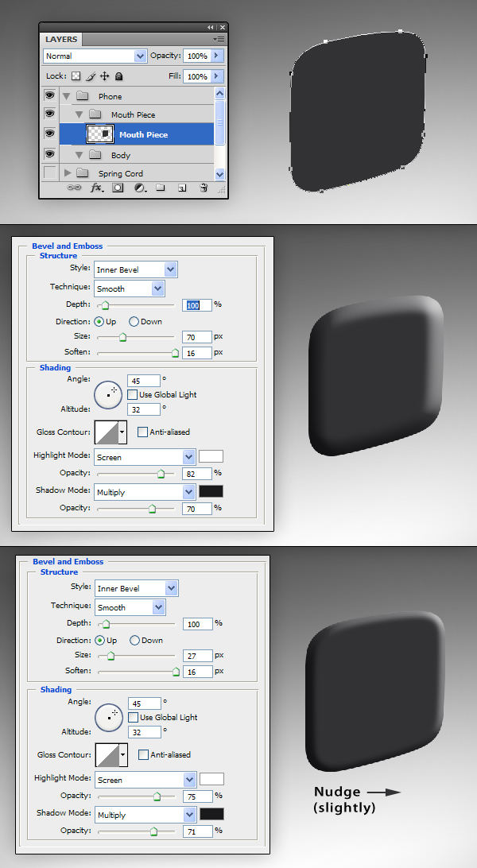The height and width of the screenshot is (868, 477).
Task: Hide the Phone group with its eye icon
Action: (50, 95)
